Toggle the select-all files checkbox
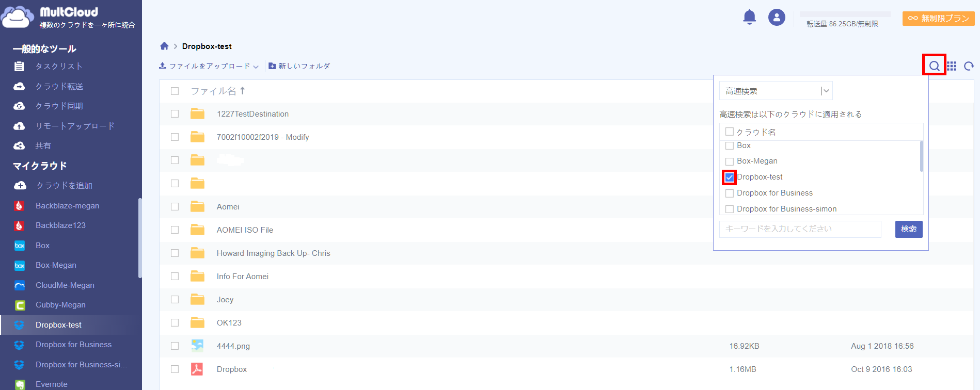The image size is (980, 390). click(175, 91)
